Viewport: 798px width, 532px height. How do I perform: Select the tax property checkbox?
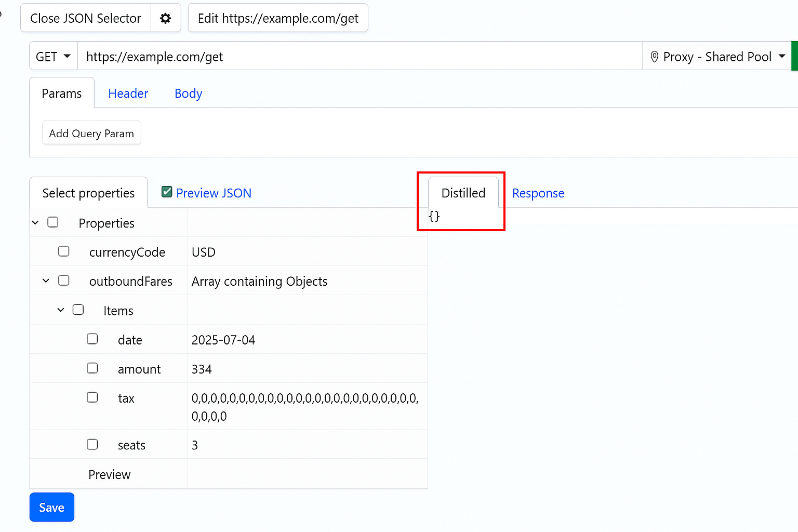coord(92,397)
